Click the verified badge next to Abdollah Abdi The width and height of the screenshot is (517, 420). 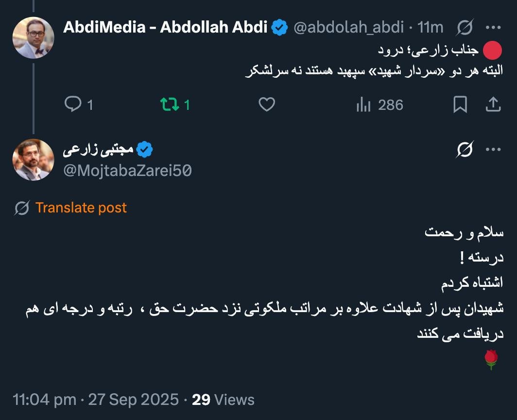pyautogui.click(x=279, y=28)
